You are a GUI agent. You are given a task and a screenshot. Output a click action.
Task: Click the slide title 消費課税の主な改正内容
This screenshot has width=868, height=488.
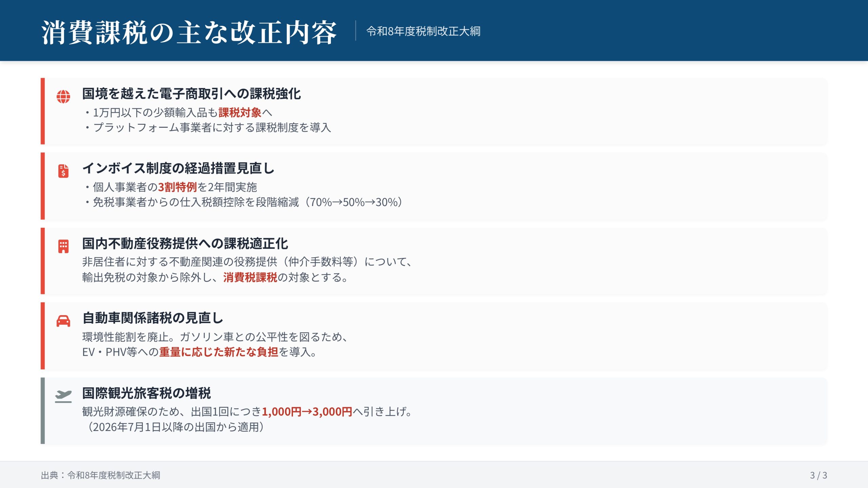[189, 32]
